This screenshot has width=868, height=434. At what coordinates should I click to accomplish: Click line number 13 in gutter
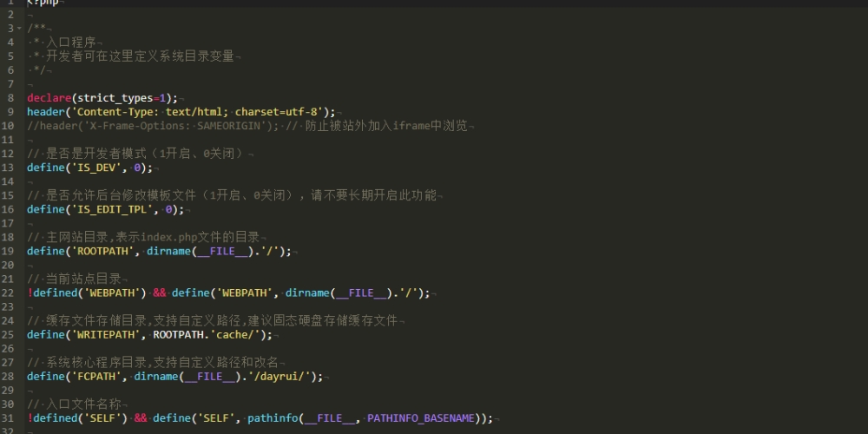[x=9, y=168]
